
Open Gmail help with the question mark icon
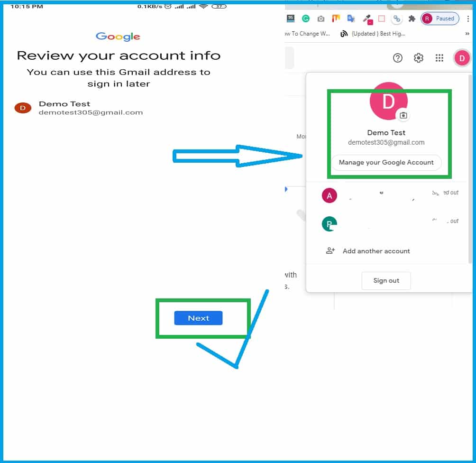tap(397, 58)
